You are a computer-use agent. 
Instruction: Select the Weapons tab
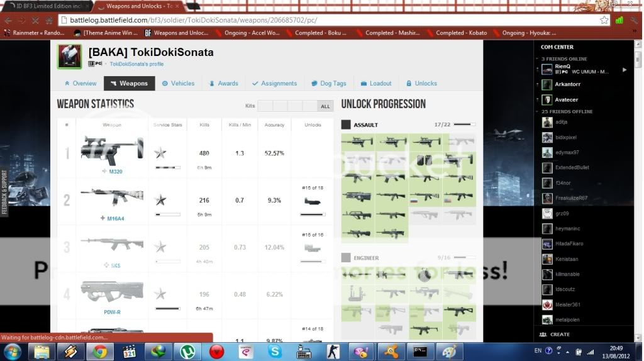click(x=130, y=84)
